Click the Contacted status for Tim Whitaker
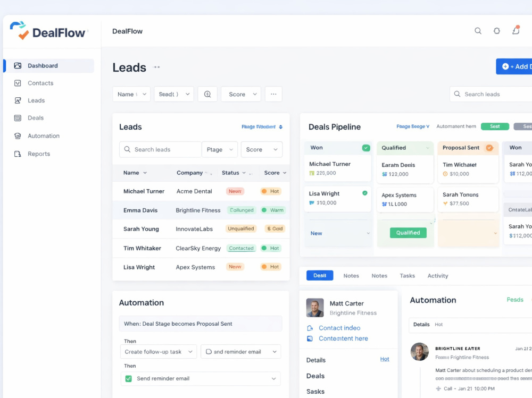Viewport: 532px width, 398px height. click(x=241, y=248)
